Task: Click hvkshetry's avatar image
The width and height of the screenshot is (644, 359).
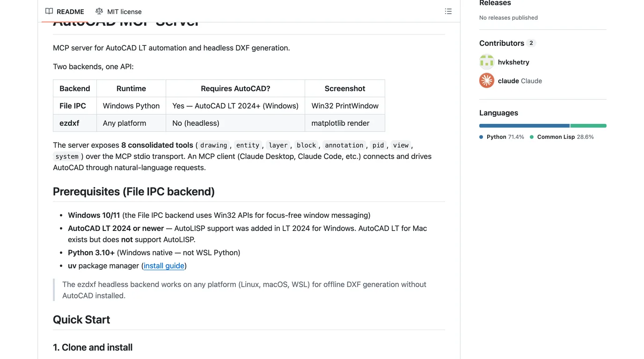Action: [x=487, y=62]
